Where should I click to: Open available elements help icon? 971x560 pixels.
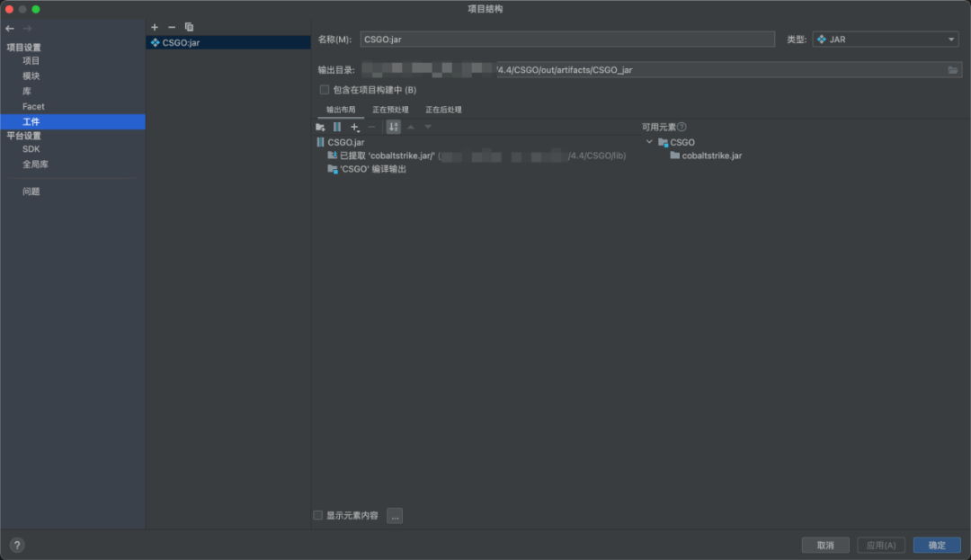(681, 127)
